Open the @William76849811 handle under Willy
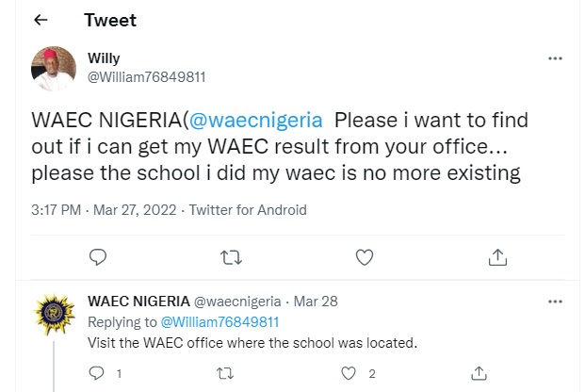The image size is (585, 392). (146, 76)
